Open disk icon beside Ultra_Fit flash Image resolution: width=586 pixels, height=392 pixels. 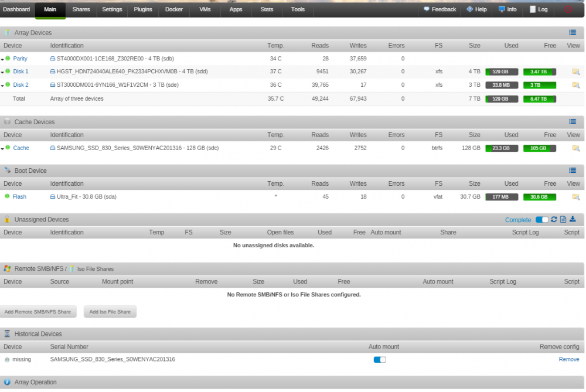53,196
